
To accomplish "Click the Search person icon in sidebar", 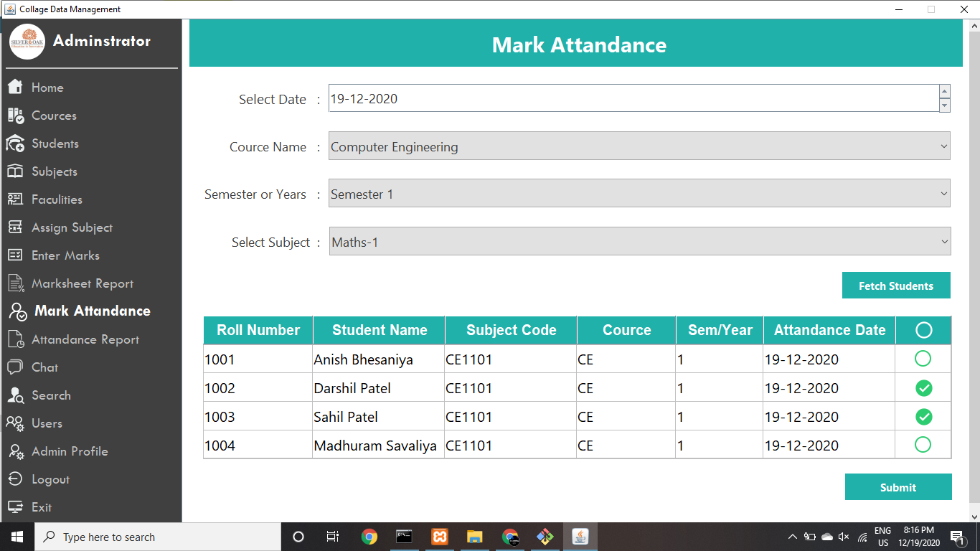I will click(16, 395).
